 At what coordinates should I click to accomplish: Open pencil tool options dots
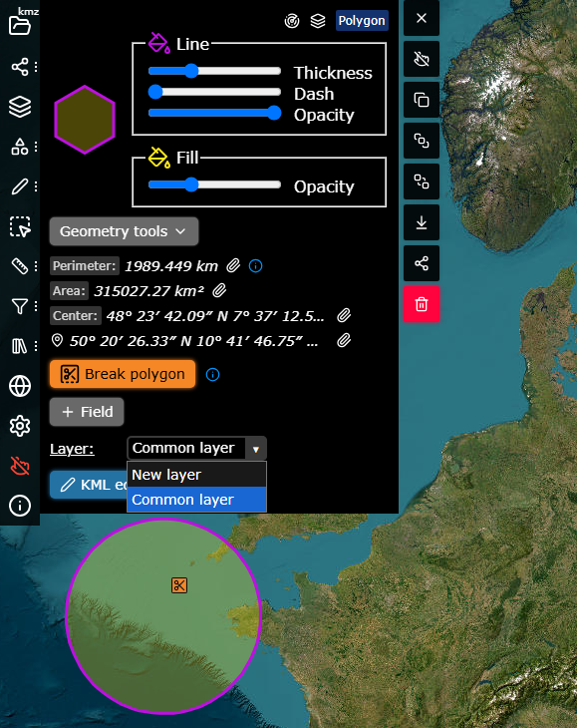pyautogui.click(x=36, y=186)
